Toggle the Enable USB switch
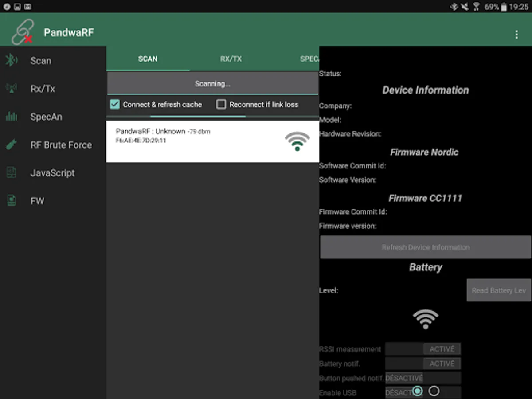Viewport: 532px width, 399px height. pyautogui.click(x=423, y=393)
